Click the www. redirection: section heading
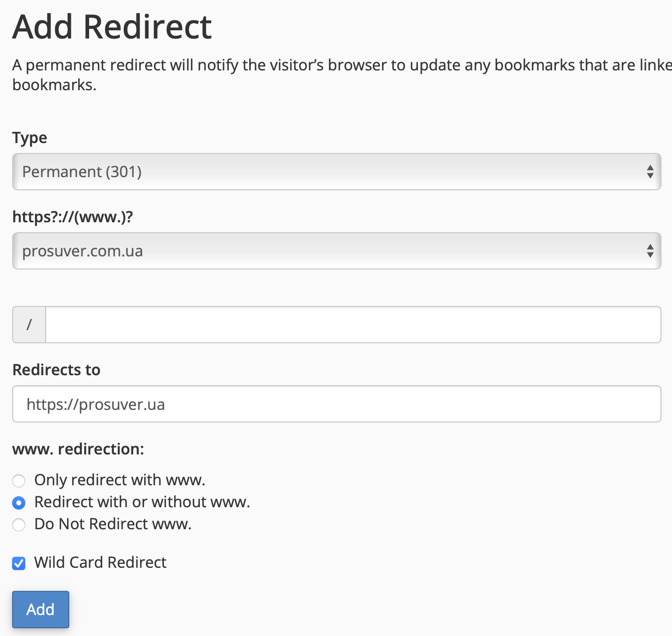This screenshot has width=672, height=636. tap(78, 449)
